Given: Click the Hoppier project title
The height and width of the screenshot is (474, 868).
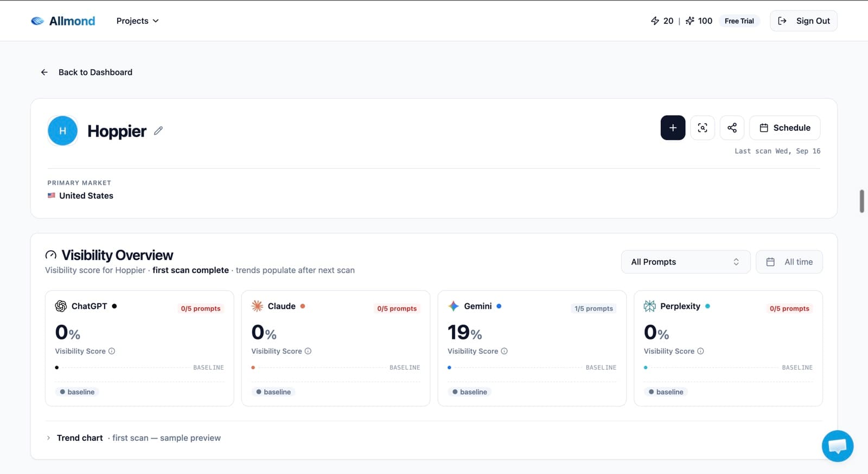Looking at the screenshot, I should (x=117, y=131).
